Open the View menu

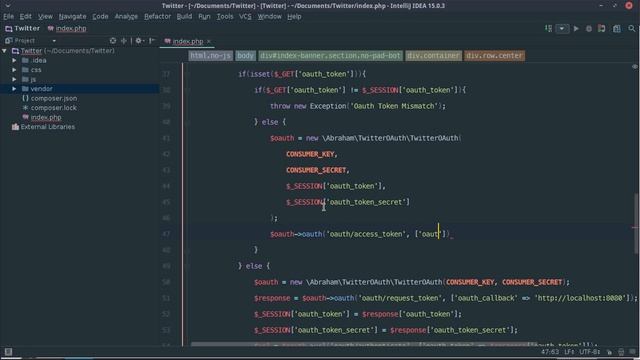tap(45, 17)
